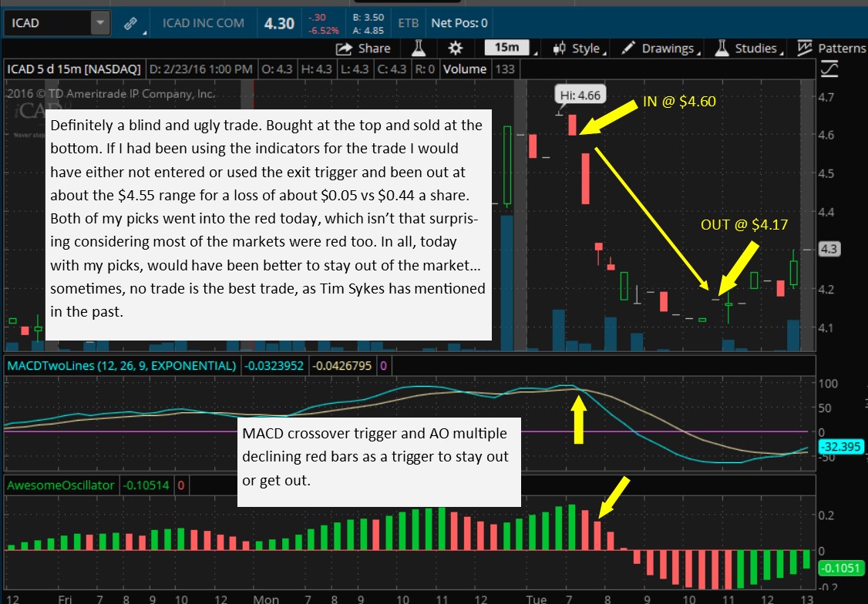This screenshot has height=604, width=868.
Task: Click the ICAD symbol input field
Action: [x=48, y=23]
